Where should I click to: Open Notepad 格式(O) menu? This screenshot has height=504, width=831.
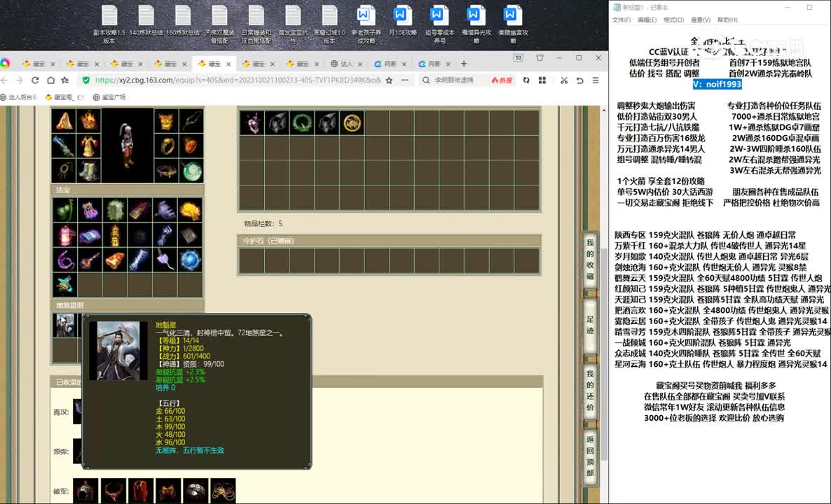pos(673,20)
